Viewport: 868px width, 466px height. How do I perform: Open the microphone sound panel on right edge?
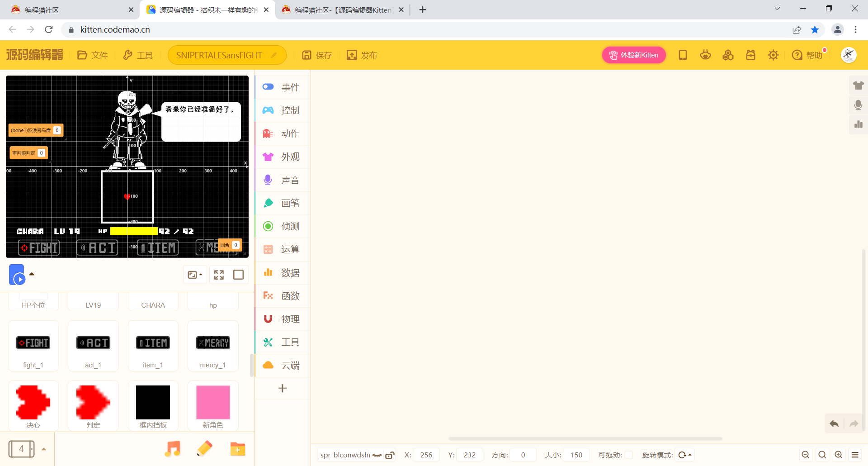[858, 105]
